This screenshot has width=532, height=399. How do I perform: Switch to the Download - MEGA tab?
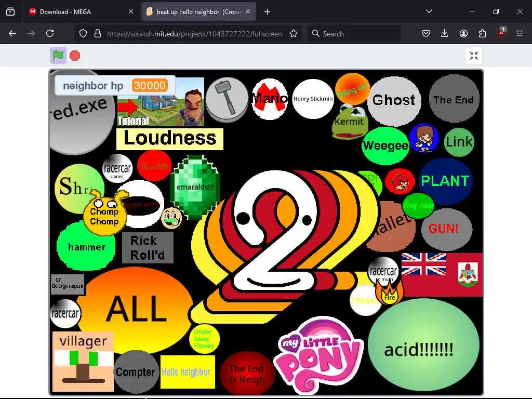pos(81,11)
